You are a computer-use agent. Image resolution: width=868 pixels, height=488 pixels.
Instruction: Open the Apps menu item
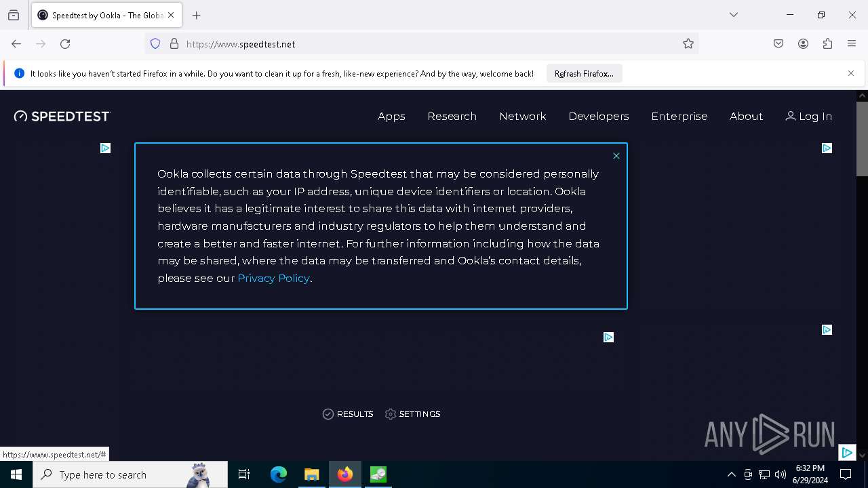[x=391, y=117]
